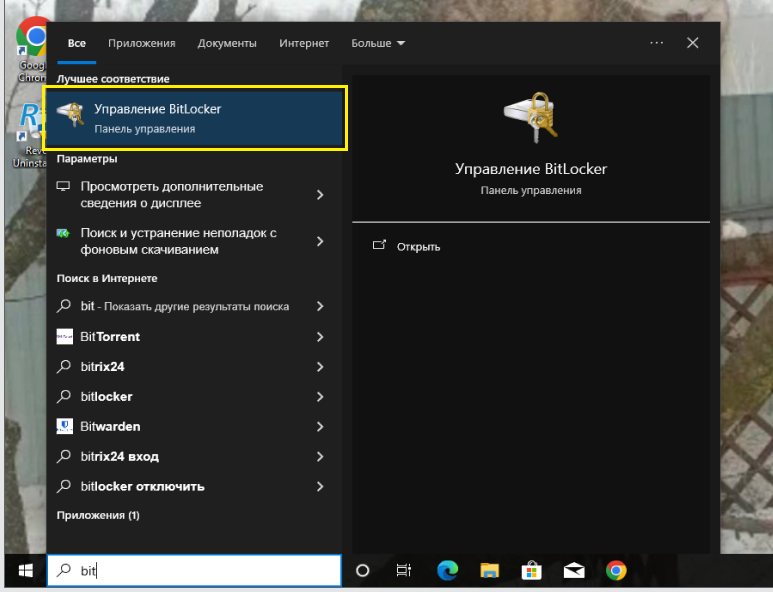Click the bitrix24 suggestion text
Image resolution: width=773 pixels, height=592 pixels.
102,367
